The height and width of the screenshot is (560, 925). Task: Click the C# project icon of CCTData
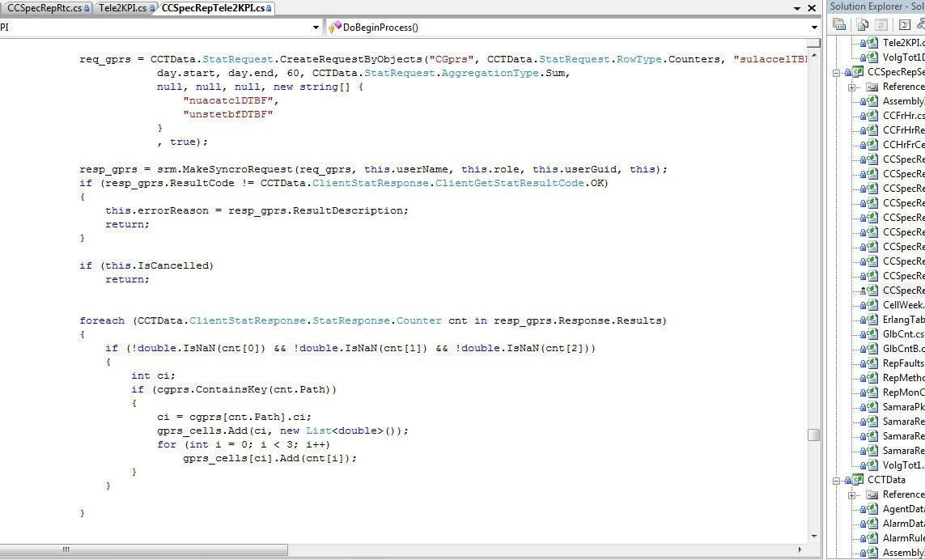pyautogui.click(x=859, y=480)
